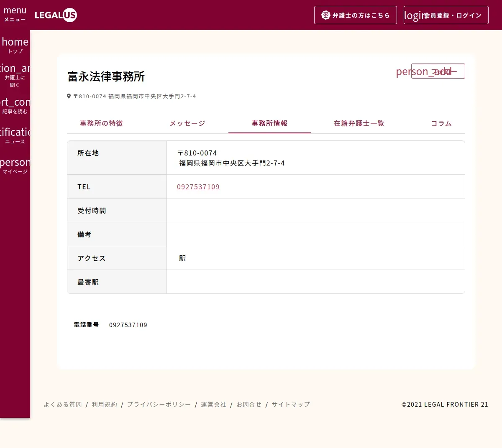Click the location pin icon by address
Image resolution: width=502 pixels, height=448 pixels.
point(69,96)
